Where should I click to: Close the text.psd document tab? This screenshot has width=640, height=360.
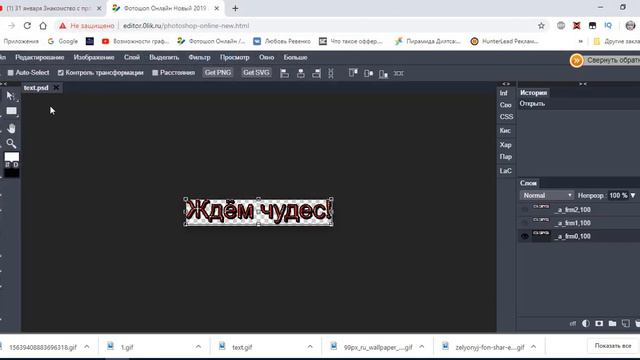(56, 87)
